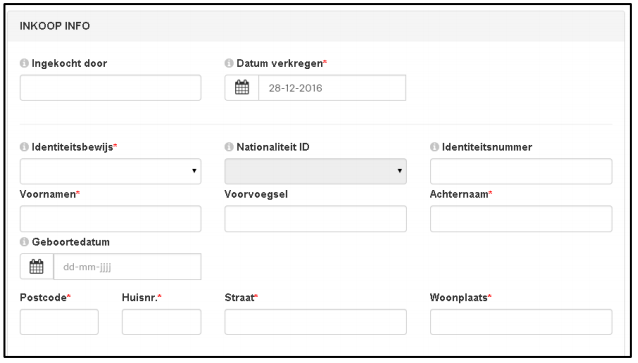Image resolution: width=638 pixels, height=363 pixels.
Task: Click the info icon next to Identiteitsnummer
Action: [x=435, y=147]
